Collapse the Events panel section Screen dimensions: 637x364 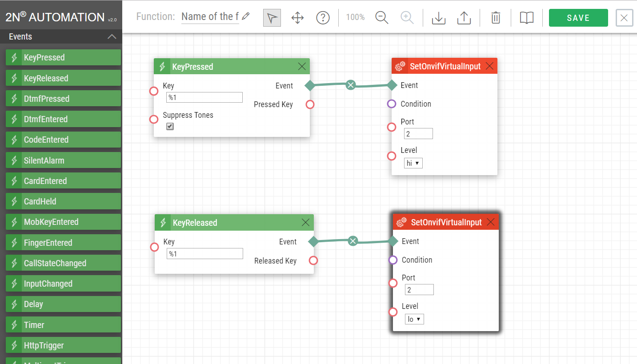112,37
